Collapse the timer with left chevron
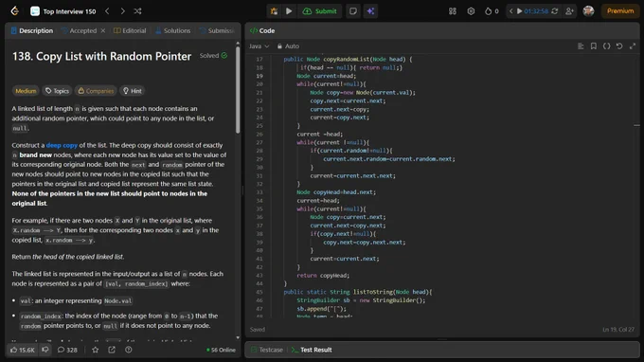 click(510, 11)
